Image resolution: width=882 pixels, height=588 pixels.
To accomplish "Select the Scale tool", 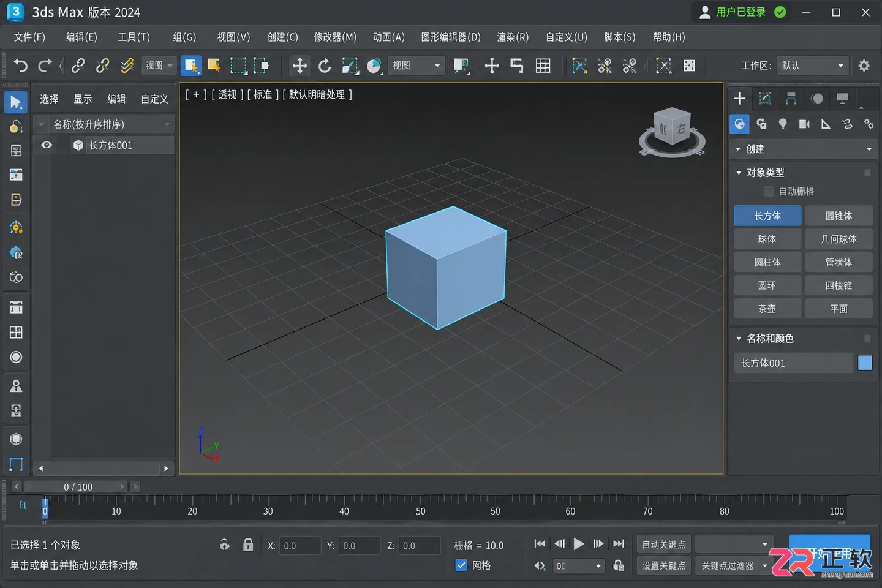I will pyautogui.click(x=350, y=66).
